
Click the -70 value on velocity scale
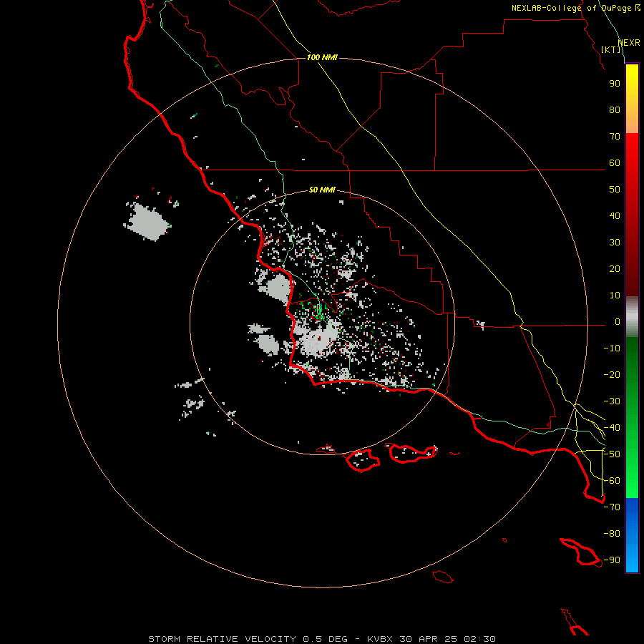click(x=612, y=507)
